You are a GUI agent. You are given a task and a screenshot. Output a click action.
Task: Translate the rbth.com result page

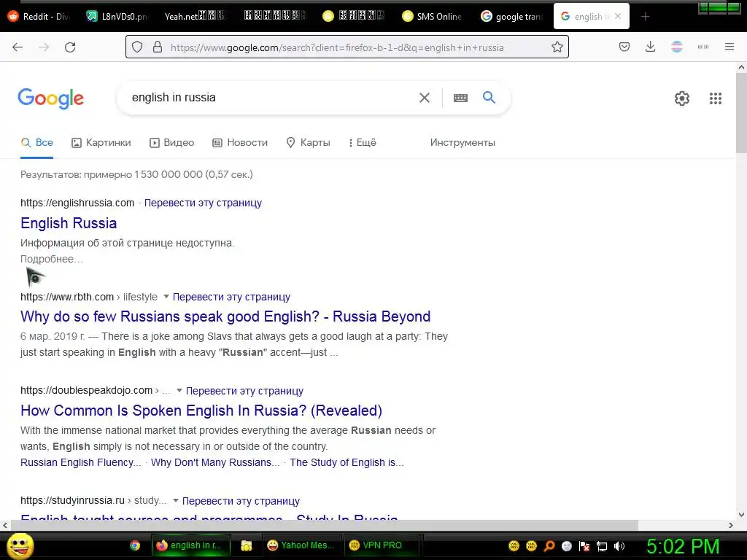tap(231, 297)
